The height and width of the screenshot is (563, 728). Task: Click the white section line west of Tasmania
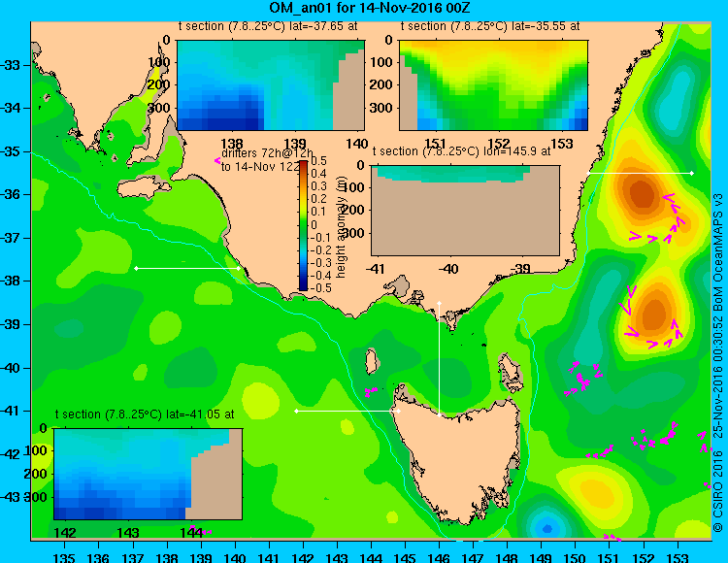[x=347, y=411]
